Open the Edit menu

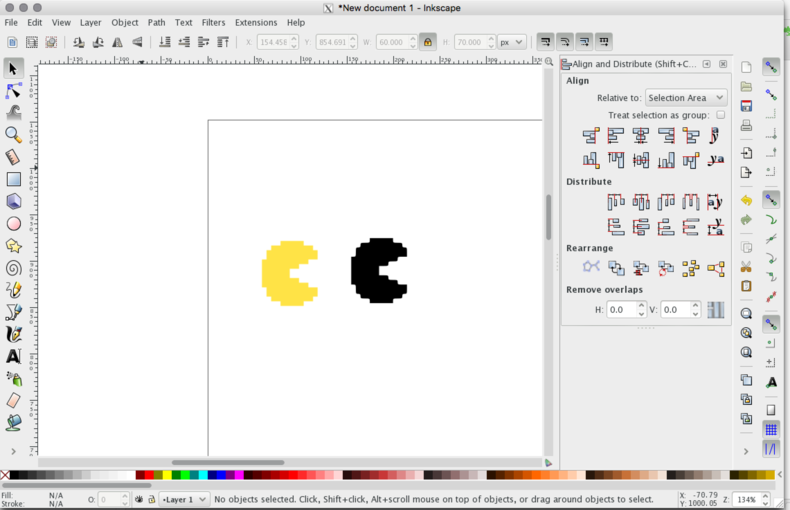coord(34,22)
